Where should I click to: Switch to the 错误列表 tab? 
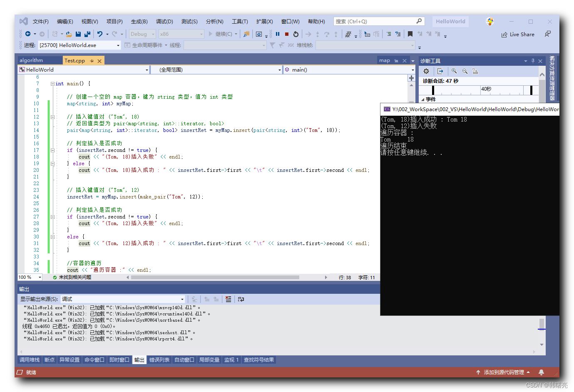click(159, 360)
